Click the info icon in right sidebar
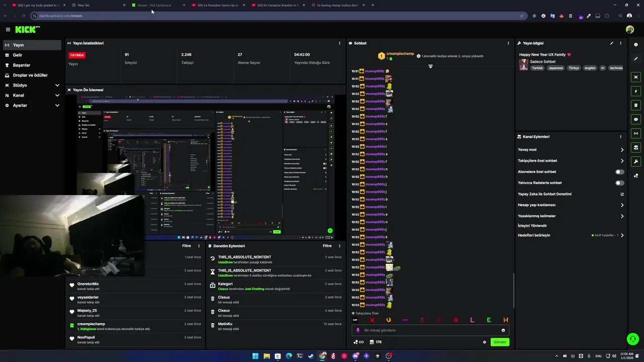 click(636, 45)
